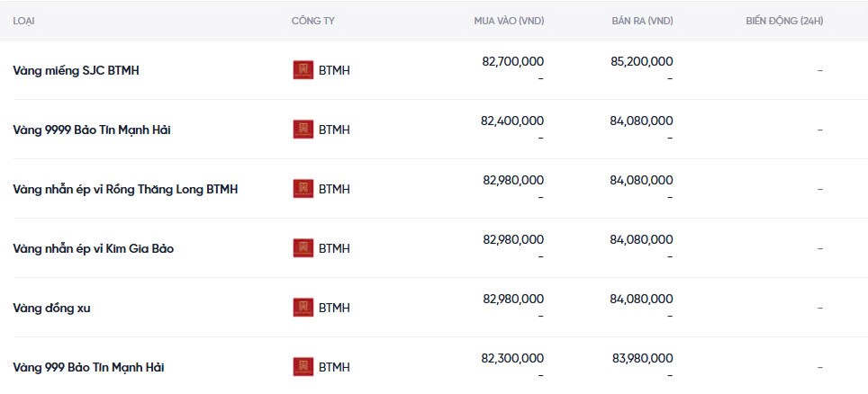Click BTMH logo beside Vàng 9999 Bảo Tín Mạnh Hải
Screen dimensions: 868x394
click(303, 130)
